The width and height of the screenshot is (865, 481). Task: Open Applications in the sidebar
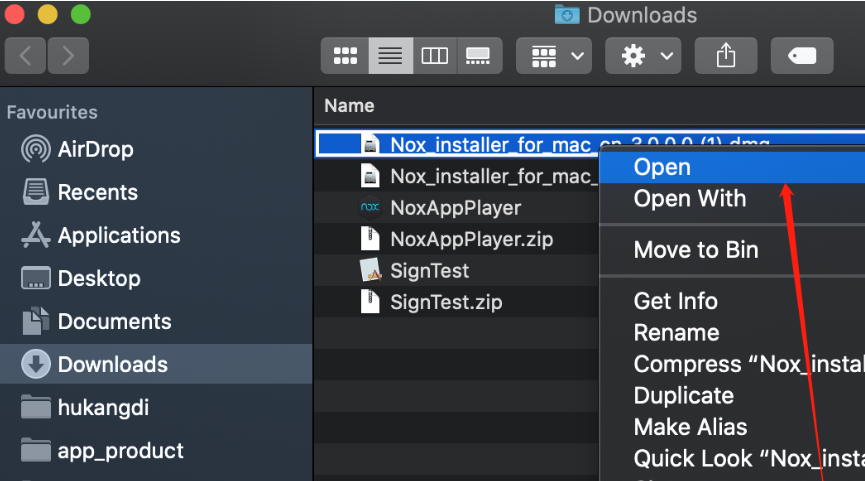pyautogui.click(x=156, y=236)
